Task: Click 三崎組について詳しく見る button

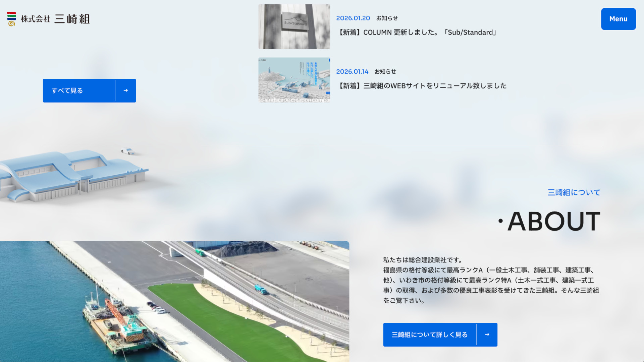Action: [x=430, y=335]
